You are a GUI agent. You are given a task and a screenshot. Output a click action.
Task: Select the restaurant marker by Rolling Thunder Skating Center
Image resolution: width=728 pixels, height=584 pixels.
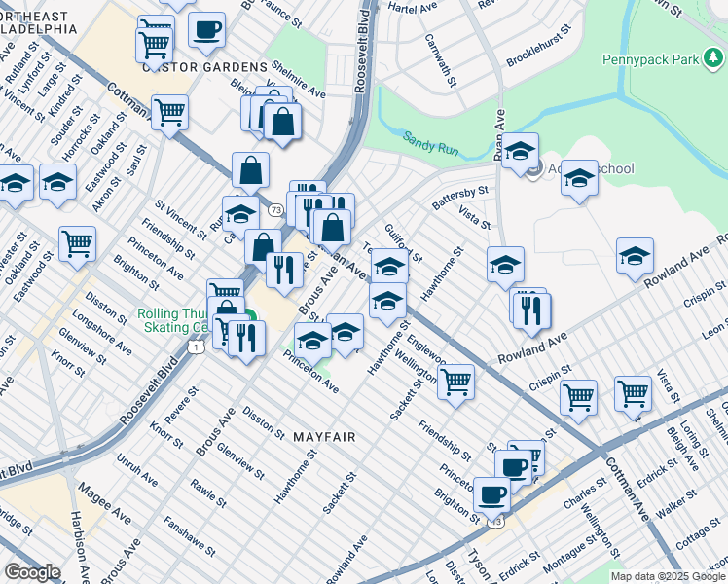click(x=246, y=341)
